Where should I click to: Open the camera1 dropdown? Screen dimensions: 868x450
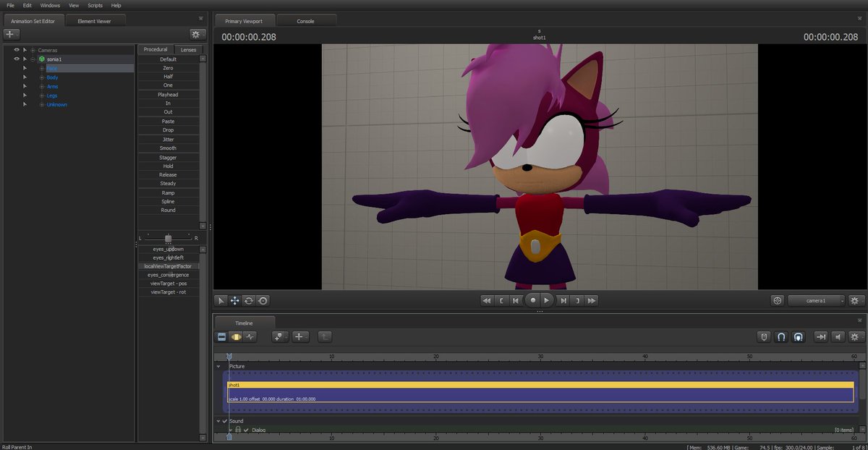(x=816, y=300)
